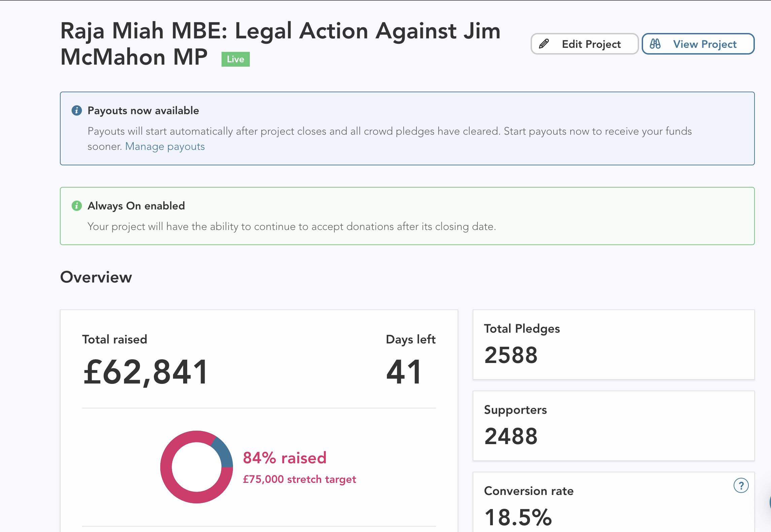The width and height of the screenshot is (771, 532).
Task: Click blue info icon beside Payouts now available
Action: point(77,110)
